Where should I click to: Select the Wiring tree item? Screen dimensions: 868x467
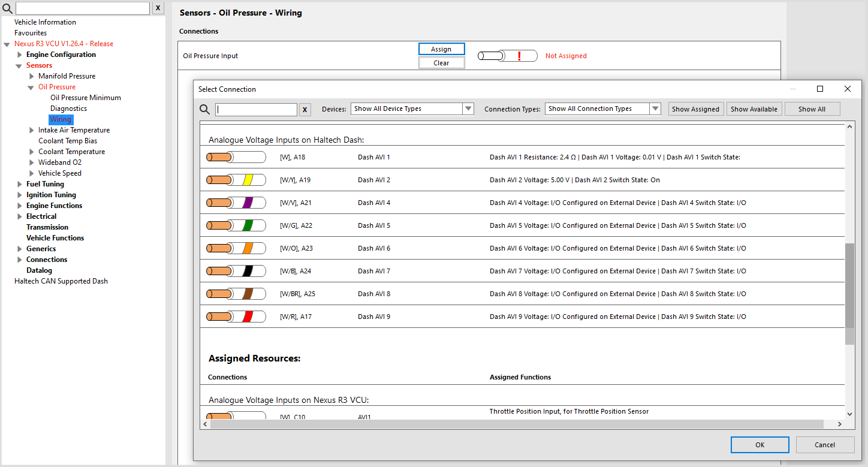pos(61,119)
